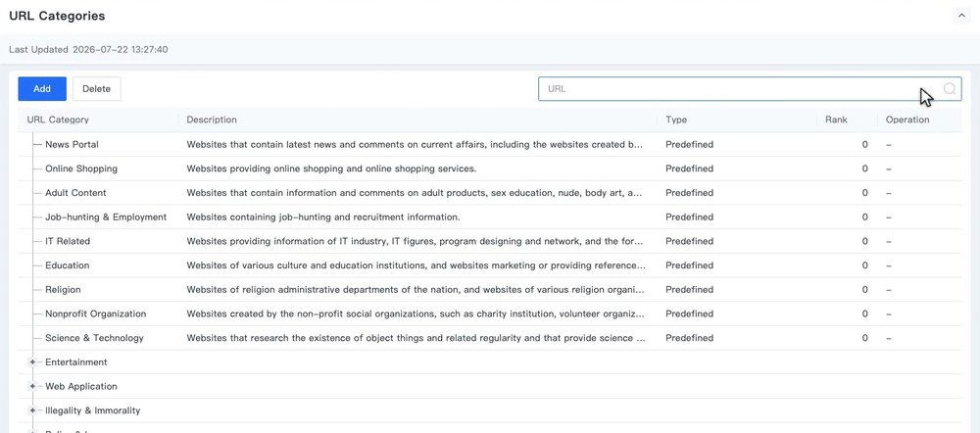
Task: Click the News Portal description text
Action: (x=415, y=144)
